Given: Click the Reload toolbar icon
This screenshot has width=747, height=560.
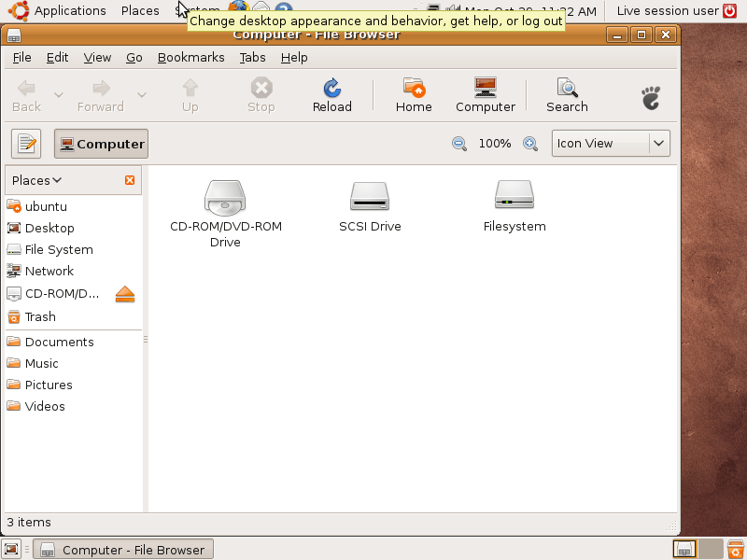Looking at the screenshot, I should 332,95.
